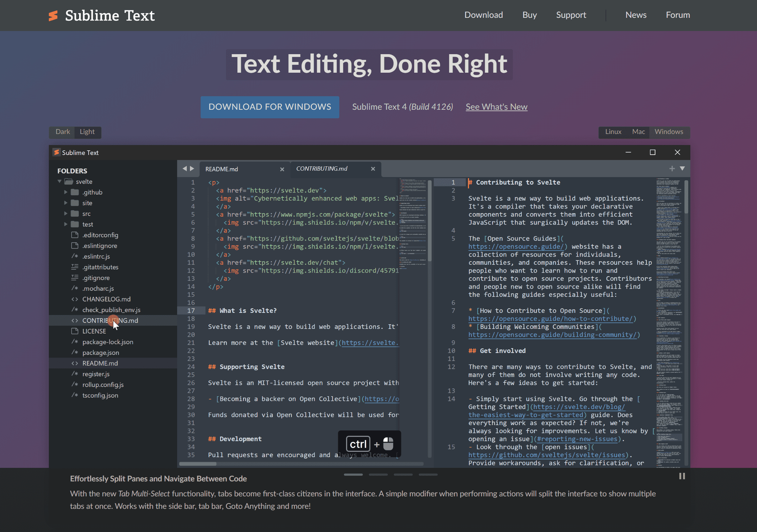Switch to the README.md tab
757x532 pixels.
click(x=222, y=169)
